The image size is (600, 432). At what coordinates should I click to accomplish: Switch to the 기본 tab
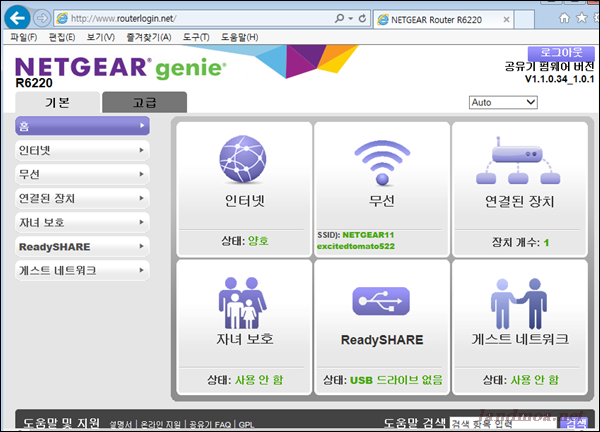[x=57, y=103]
